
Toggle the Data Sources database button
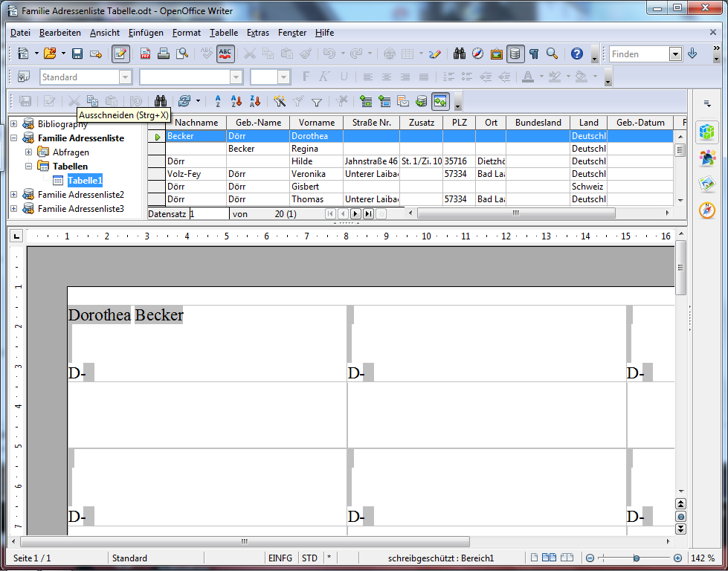pos(515,54)
